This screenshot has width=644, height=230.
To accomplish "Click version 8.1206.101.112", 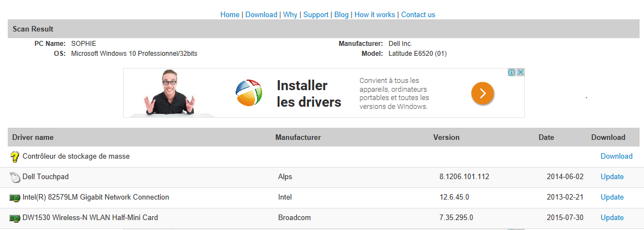I will pyautogui.click(x=464, y=177).
